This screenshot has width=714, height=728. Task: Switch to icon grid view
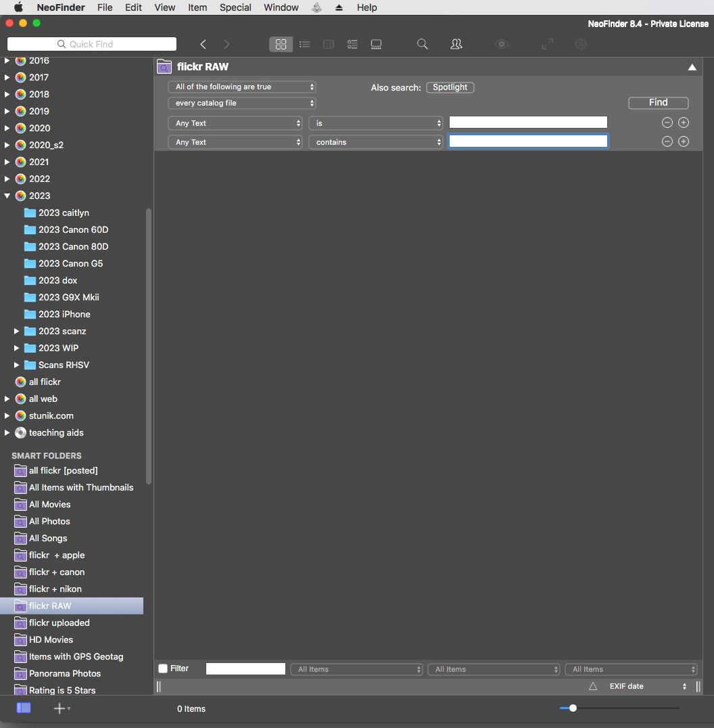click(281, 44)
